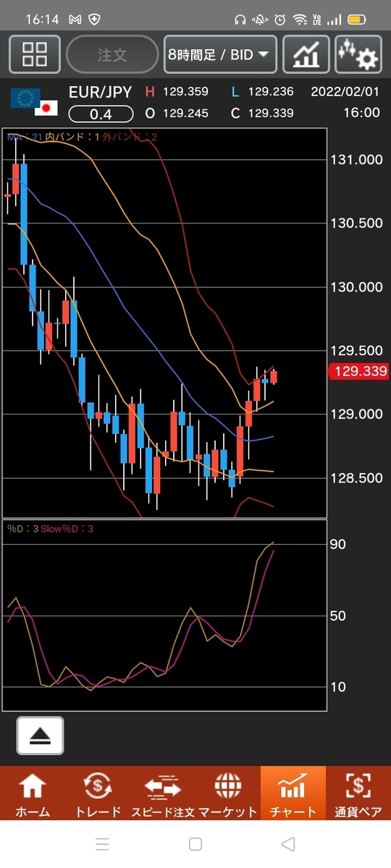Tap the 50 stochastic level label
Image resolution: width=391 pixels, height=868 pixels.
point(337,616)
